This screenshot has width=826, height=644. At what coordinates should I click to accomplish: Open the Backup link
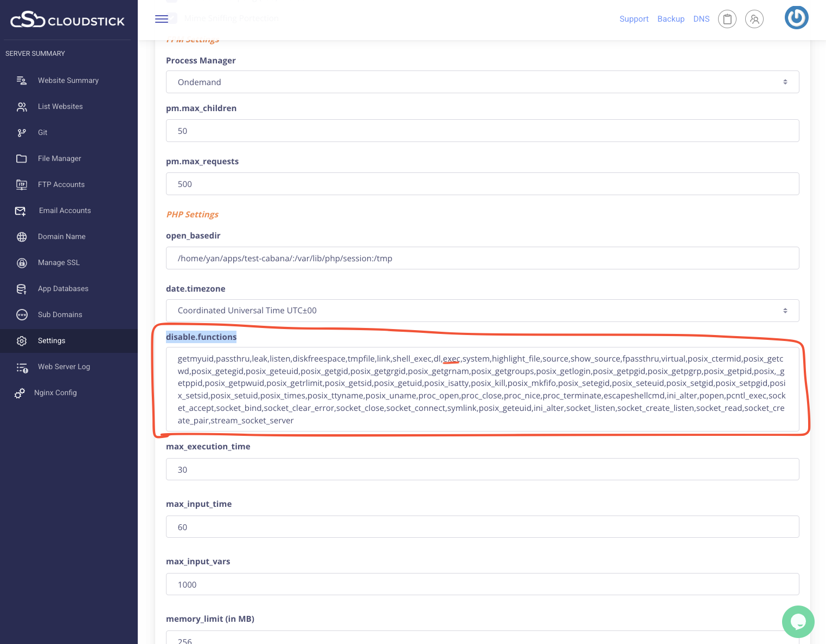pos(670,19)
